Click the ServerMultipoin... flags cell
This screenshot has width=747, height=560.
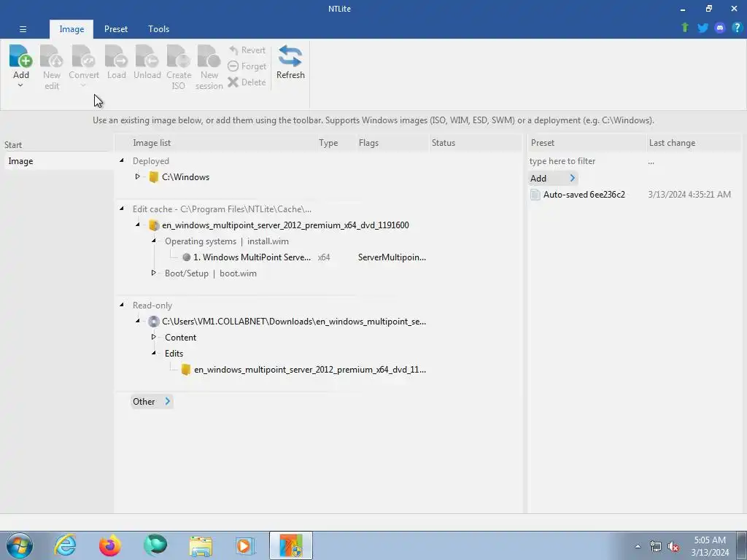click(x=392, y=257)
